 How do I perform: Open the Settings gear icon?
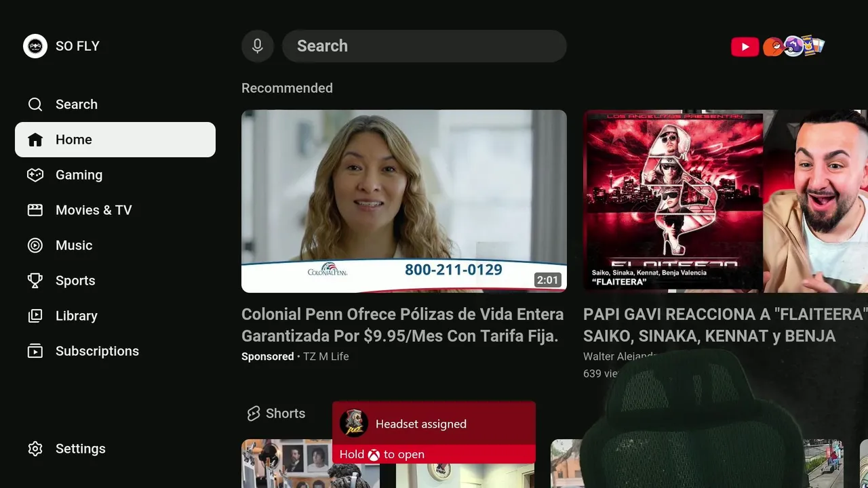pyautogui.click(x=35, y=449)
